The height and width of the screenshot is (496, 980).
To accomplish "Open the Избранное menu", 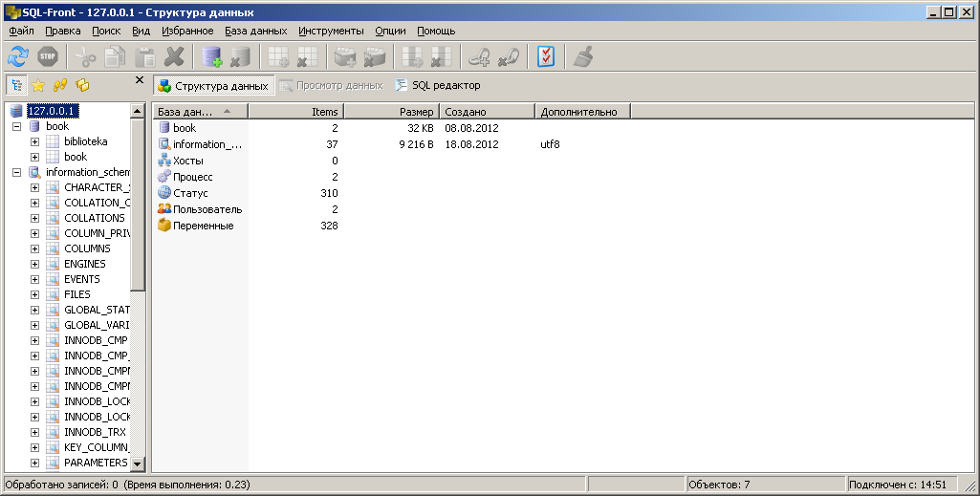I will click(x=187, y=31).
